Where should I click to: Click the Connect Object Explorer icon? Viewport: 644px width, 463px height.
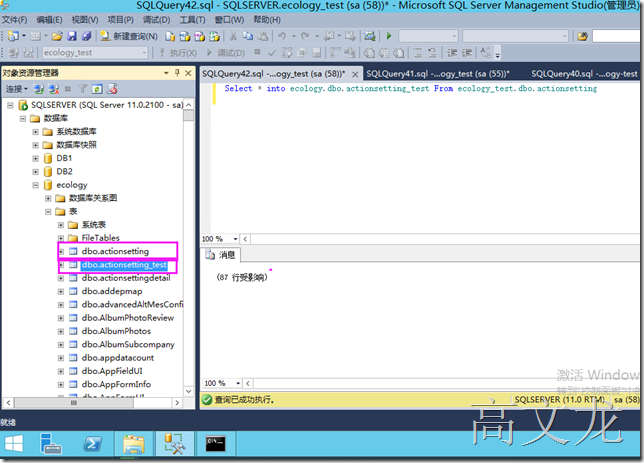[39, 89]
